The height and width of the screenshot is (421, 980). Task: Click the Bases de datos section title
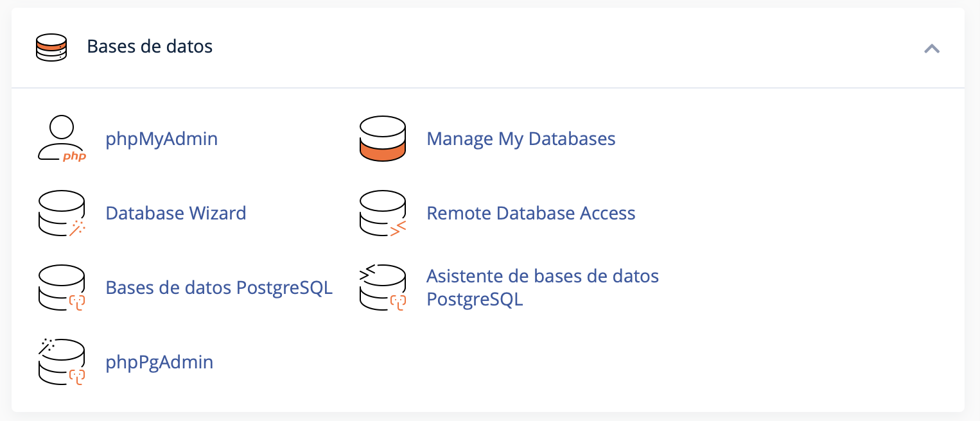150,47
